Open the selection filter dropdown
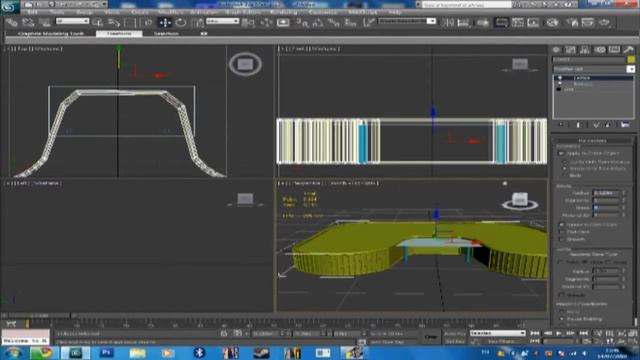The image size is (640, 360). [73, 21]
